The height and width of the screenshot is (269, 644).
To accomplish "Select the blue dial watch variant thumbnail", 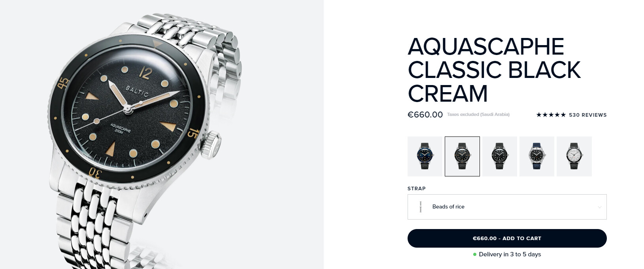I will (425, 156).
